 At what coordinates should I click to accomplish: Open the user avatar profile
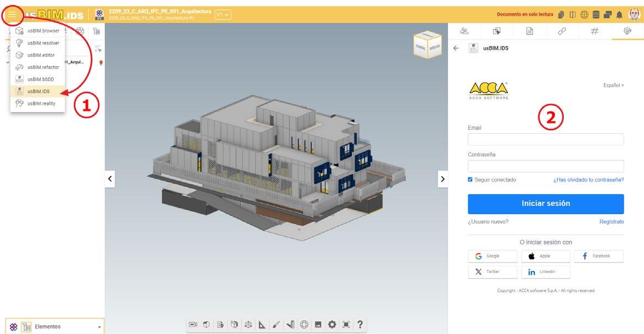634,15
